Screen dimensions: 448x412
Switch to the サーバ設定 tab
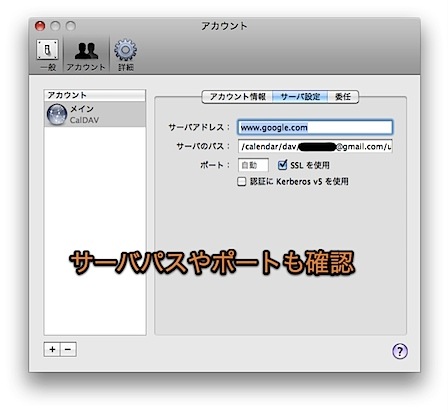click(300, 97)
